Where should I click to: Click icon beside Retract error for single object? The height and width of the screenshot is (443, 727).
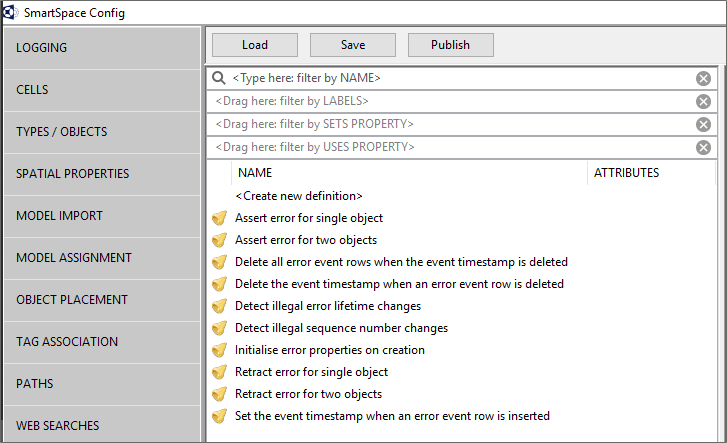tap(219, 372)
